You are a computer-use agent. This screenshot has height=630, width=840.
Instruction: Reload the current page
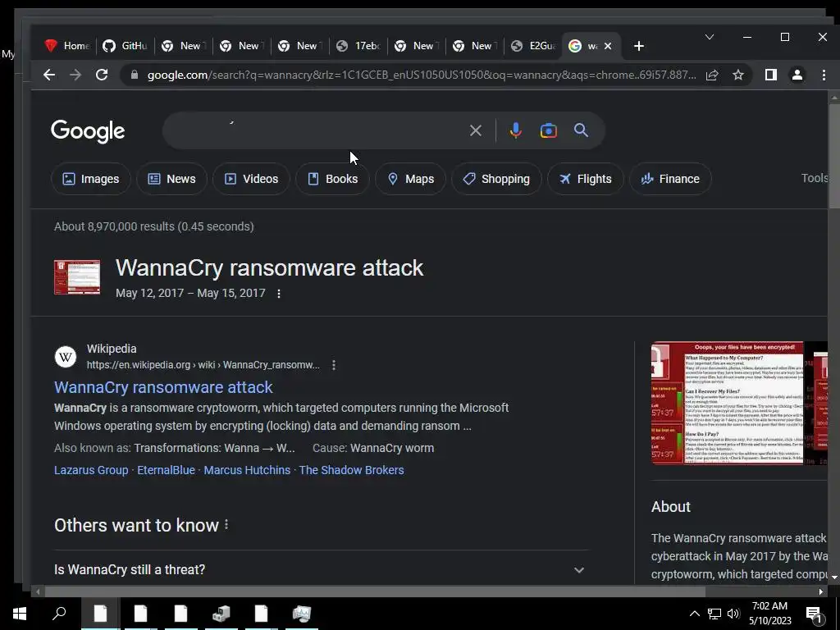(102, 75)
